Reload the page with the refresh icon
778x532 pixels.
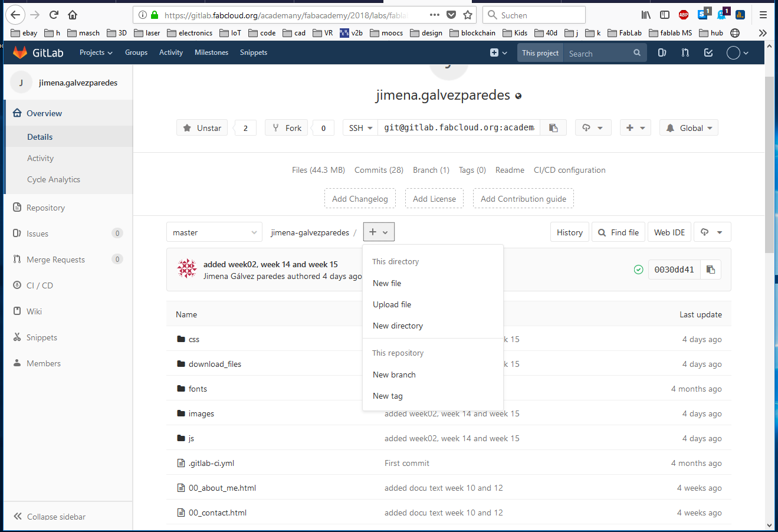[54, 15]
